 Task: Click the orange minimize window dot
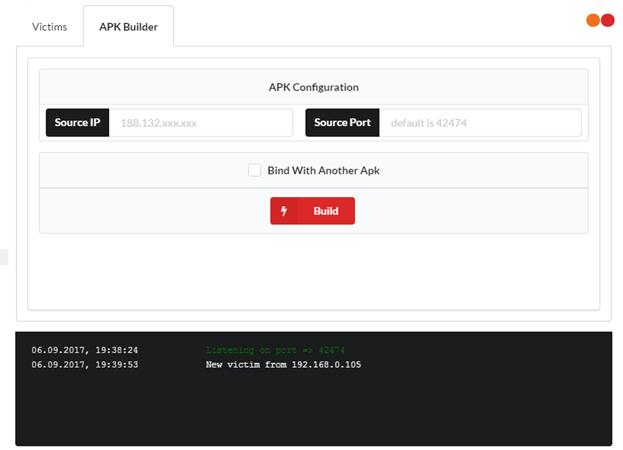(593, 20)
